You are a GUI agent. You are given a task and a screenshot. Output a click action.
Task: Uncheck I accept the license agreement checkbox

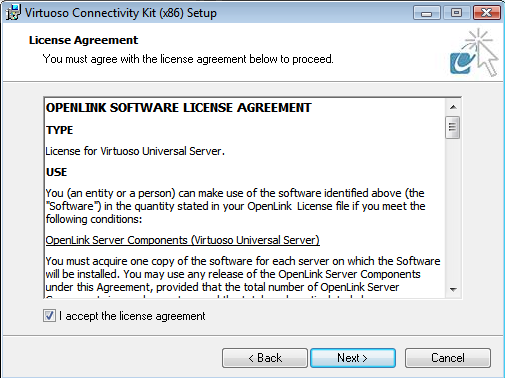[x=49, y=315]
